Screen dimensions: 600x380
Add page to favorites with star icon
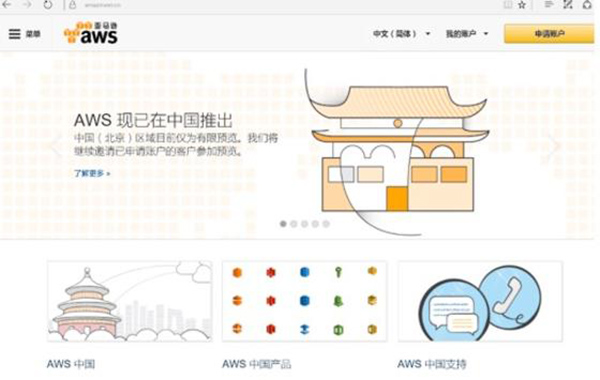point(522,5)
